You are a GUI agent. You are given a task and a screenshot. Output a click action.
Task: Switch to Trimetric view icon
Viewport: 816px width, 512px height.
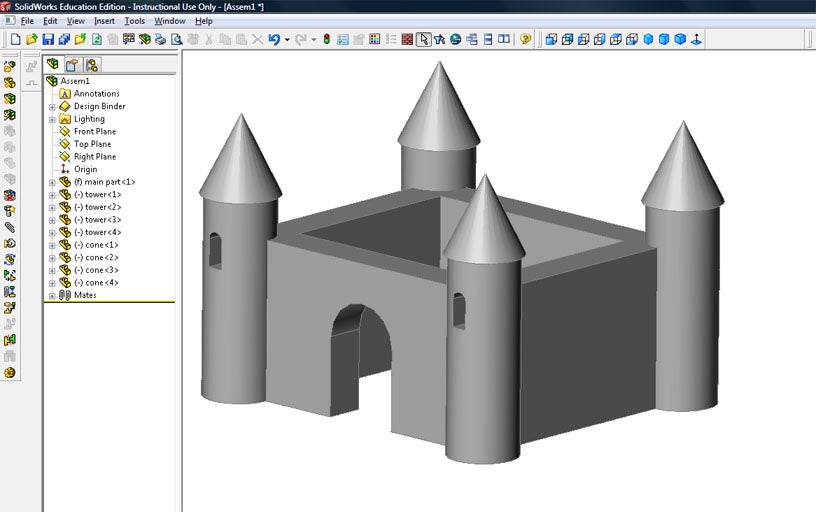pos(664,39)
